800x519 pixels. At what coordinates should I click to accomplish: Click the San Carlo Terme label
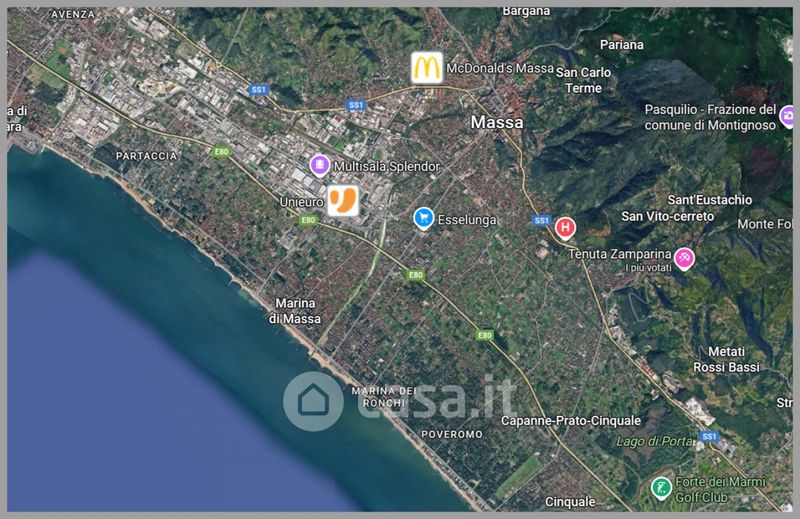pyautogui.click(x=583, y=80)
